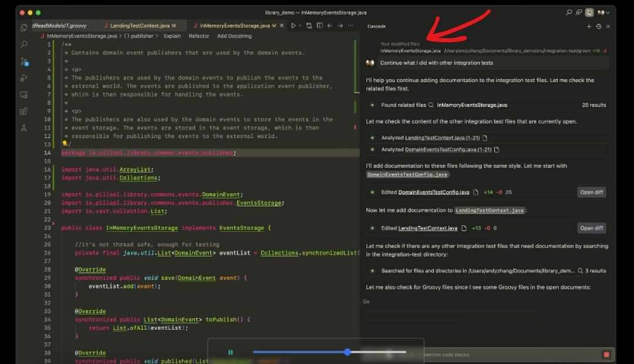Screen dimensions: 634x364
Task: Click the search icon beside '3 results'
Action: [x=580, y=271]
